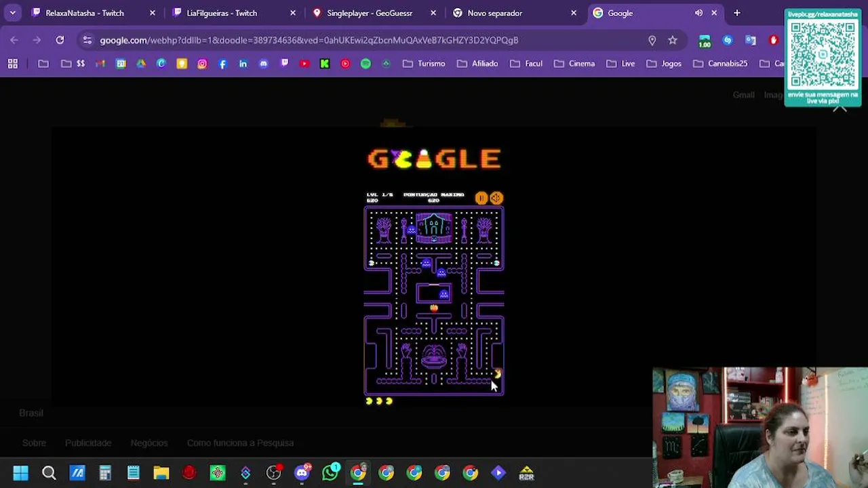Screen dimensions: 868x488
Task: Expand the Afiliado bookmarks folder
Action: point(477,64)
